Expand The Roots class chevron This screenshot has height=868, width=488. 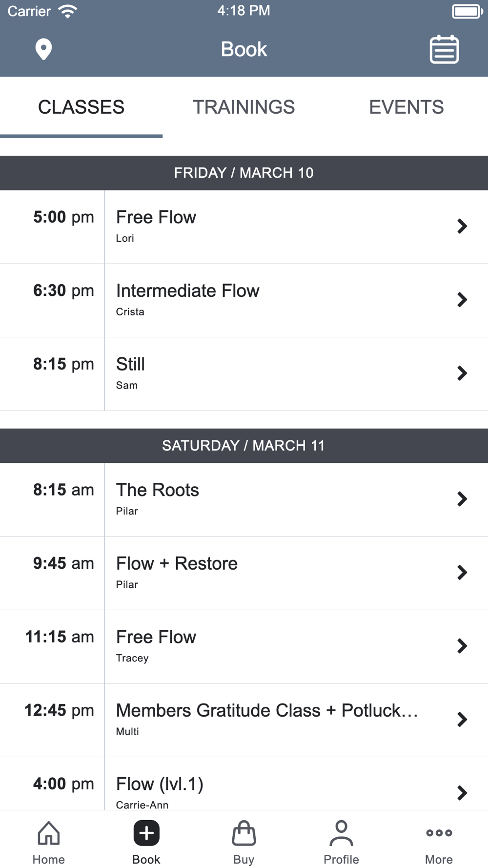pyautogui.click(x=462, y=499)
